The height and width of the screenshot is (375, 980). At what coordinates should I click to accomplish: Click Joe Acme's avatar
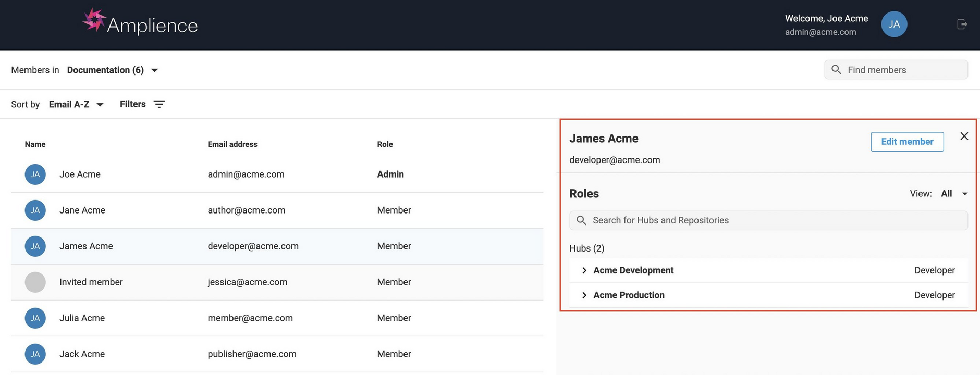point(35,174)
